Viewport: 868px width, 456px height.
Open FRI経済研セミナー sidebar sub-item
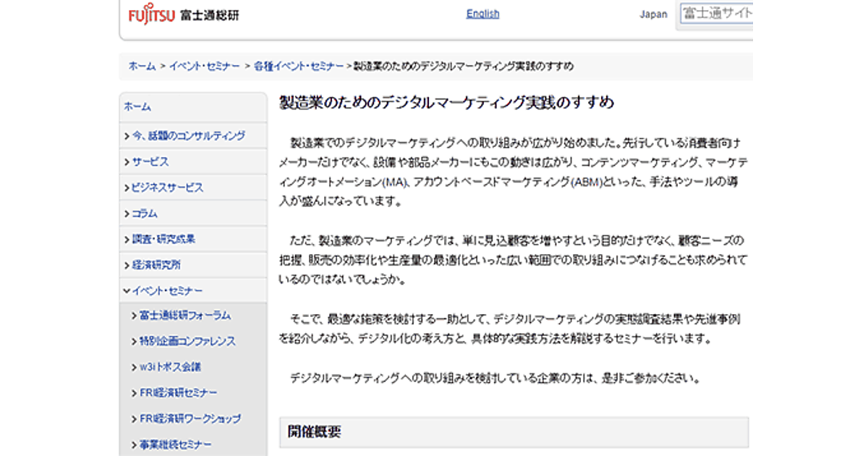coord(178,392)
